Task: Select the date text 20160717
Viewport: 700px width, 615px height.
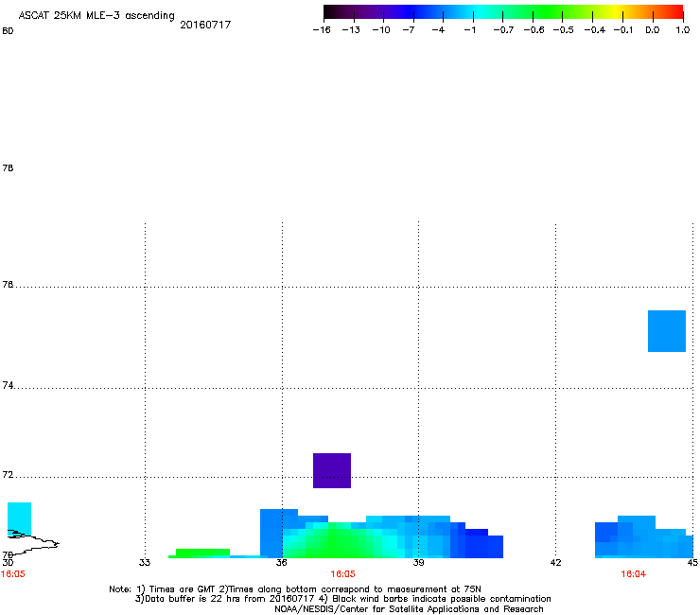Action: coord(205,25)
